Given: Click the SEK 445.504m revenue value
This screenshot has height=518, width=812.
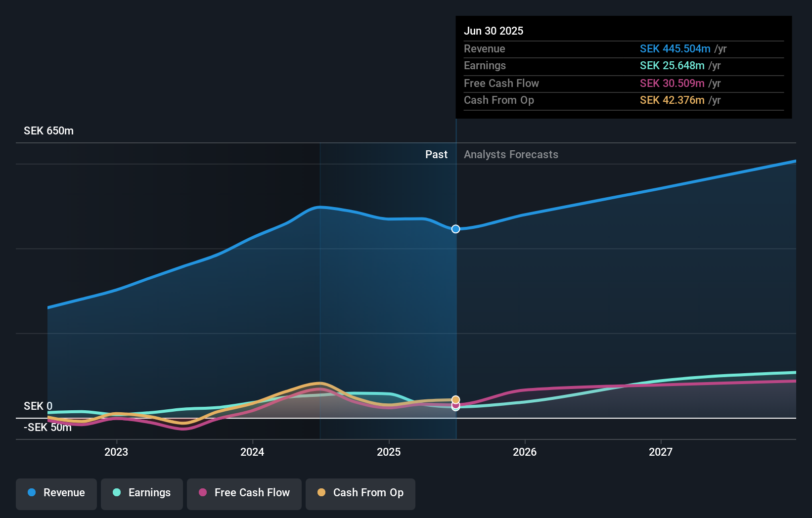Looking at the screenshot, I should [675, 49].
